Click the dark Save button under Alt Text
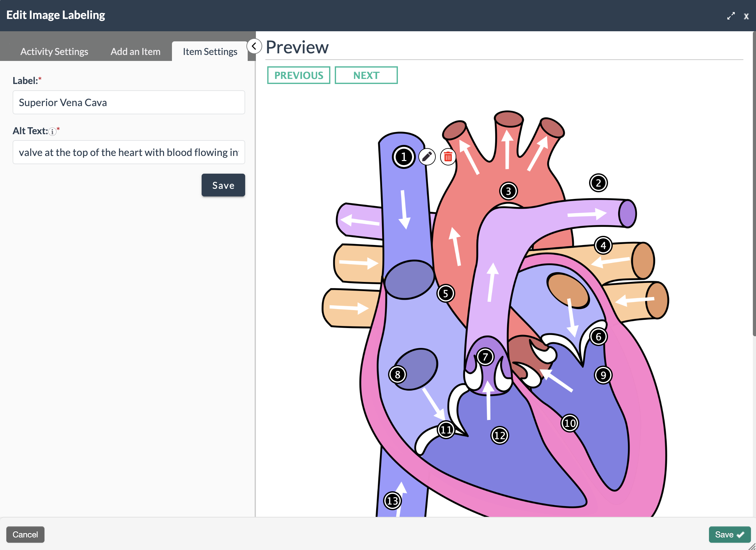756x550 pixels. click(x=223, y=185)
